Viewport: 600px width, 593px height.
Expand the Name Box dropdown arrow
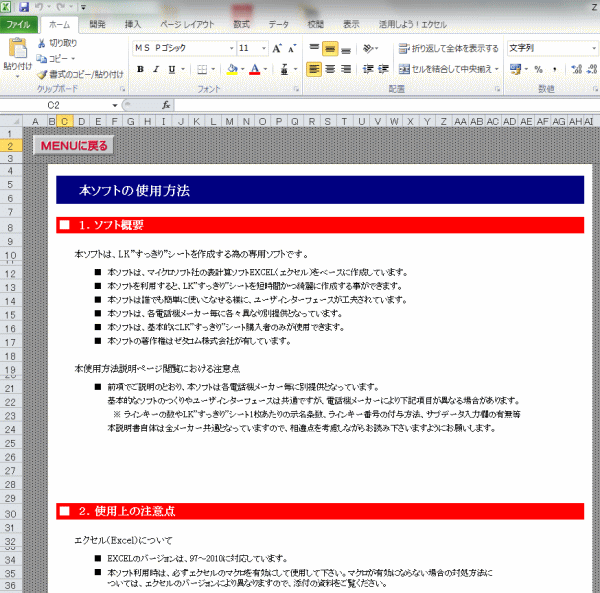coord(114,105)
